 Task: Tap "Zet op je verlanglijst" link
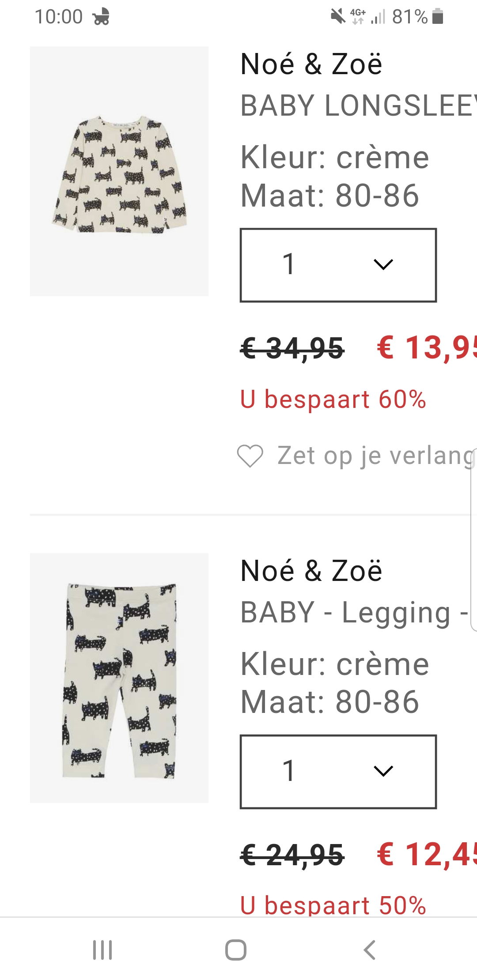(x=375, y=456)
